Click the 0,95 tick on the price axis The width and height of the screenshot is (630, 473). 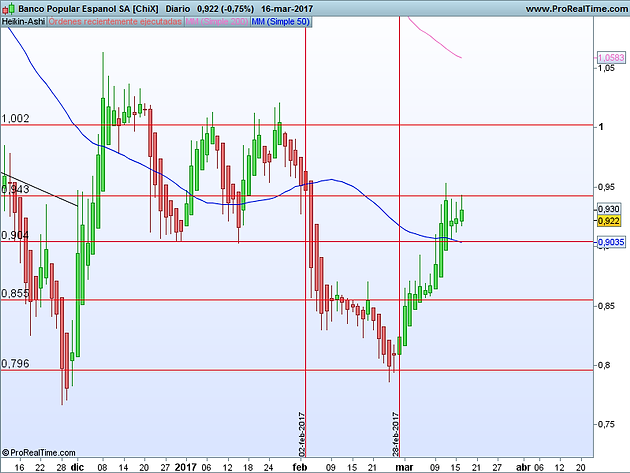pyautogui.click(x=606, y=187)
